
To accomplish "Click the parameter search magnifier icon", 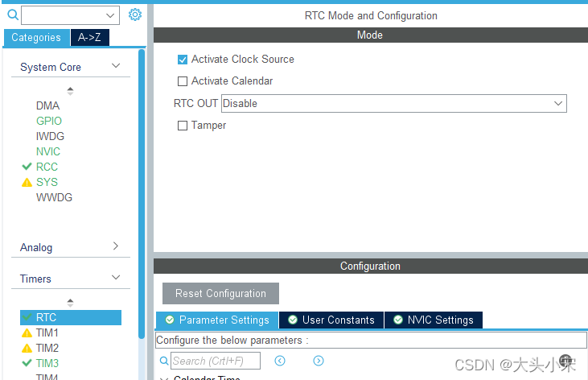I will (164, 361).
